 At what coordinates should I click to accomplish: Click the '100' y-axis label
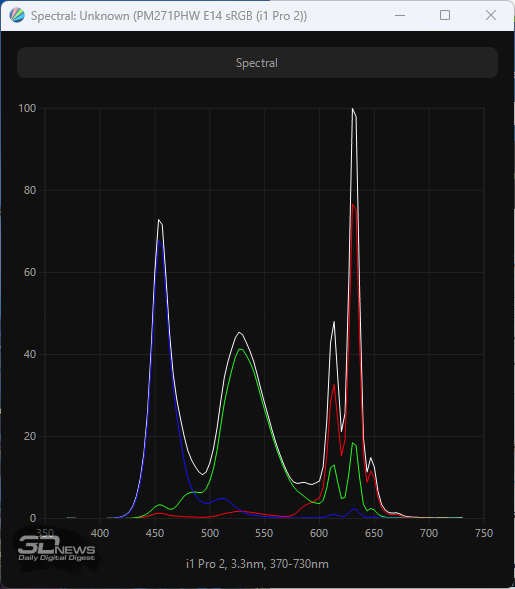[27, 109]
